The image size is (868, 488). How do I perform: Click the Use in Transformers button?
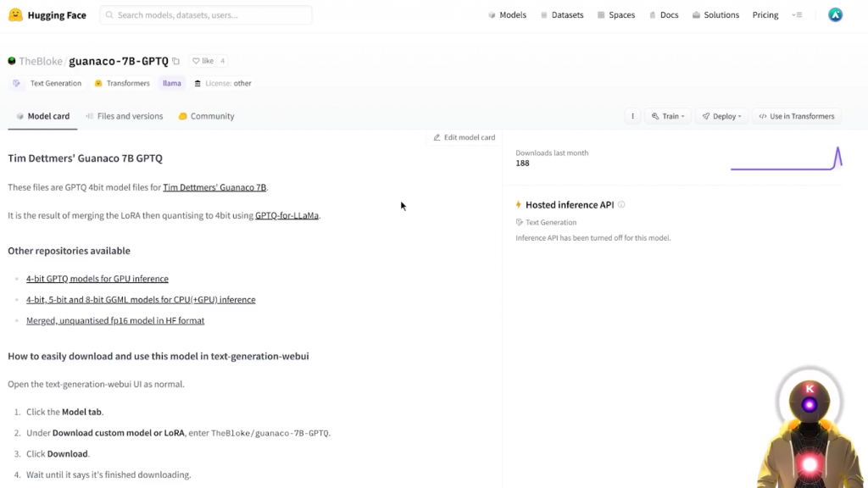(796, 116)
